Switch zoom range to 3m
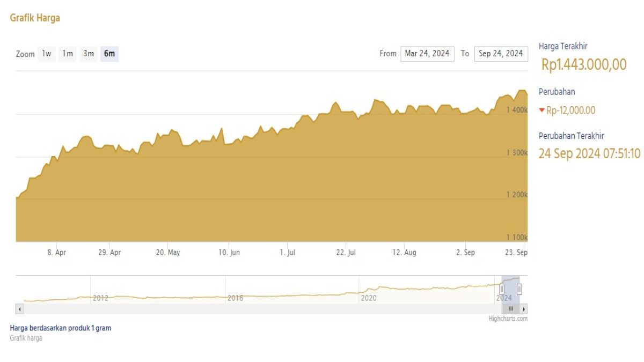Viewport: 644px width, 362px height. click(x=89, y=54)
